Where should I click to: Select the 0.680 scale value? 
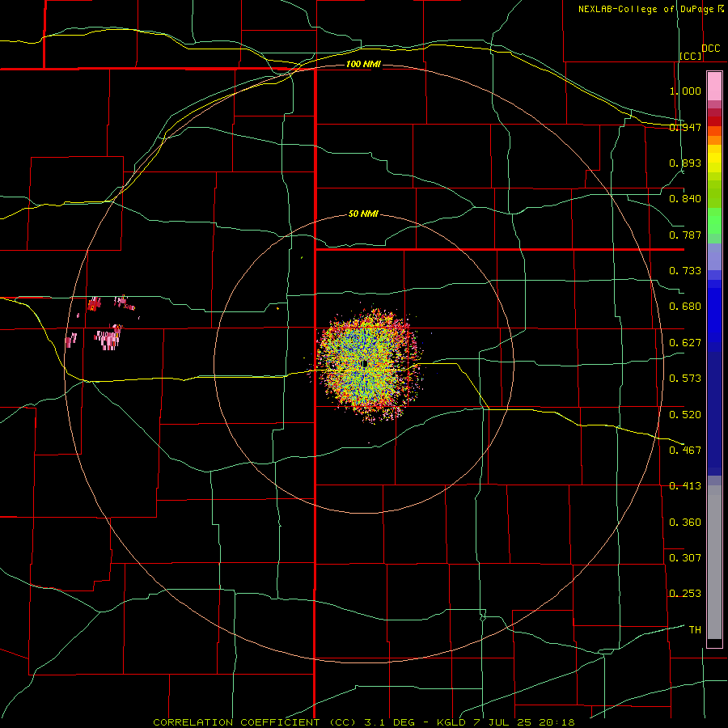685,307
